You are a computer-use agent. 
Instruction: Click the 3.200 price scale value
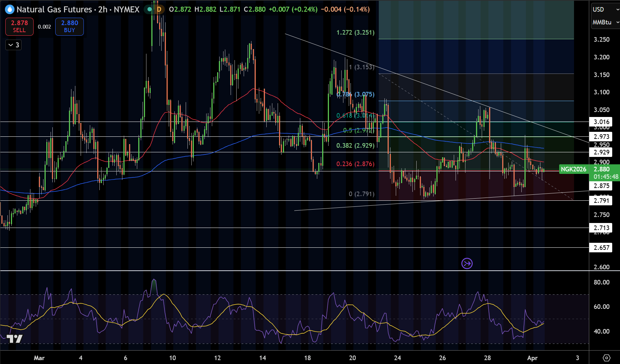[x=602, y=57]
